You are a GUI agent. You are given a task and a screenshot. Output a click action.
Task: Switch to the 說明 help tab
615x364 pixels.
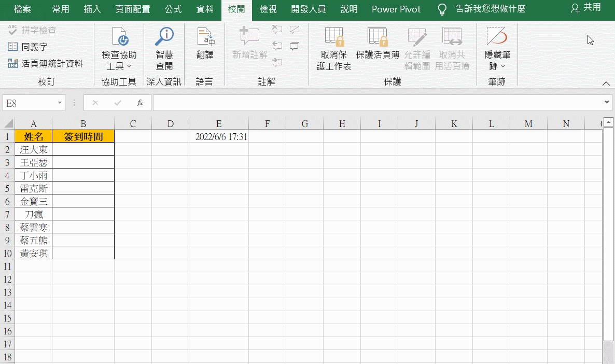point(349,9)
